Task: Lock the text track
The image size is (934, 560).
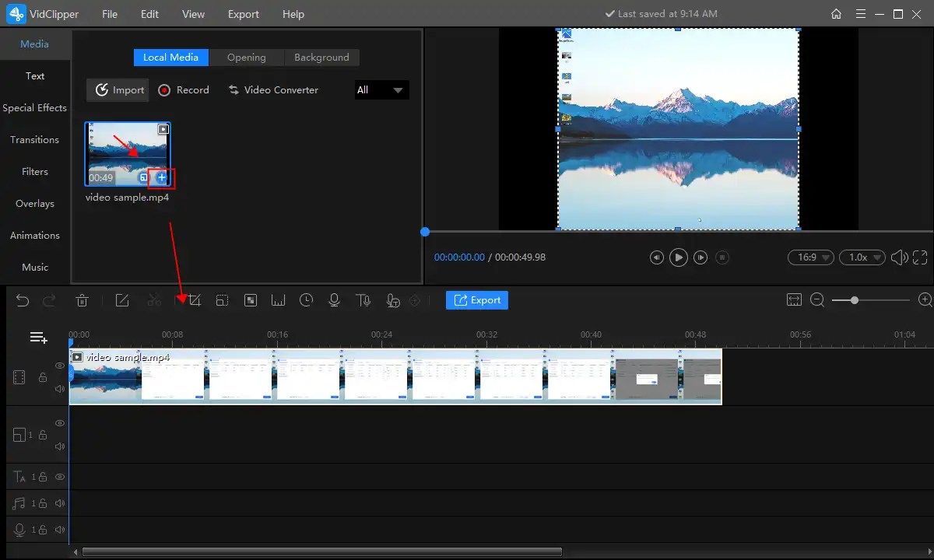Action: pyautogui.click(x=44, y=477)
